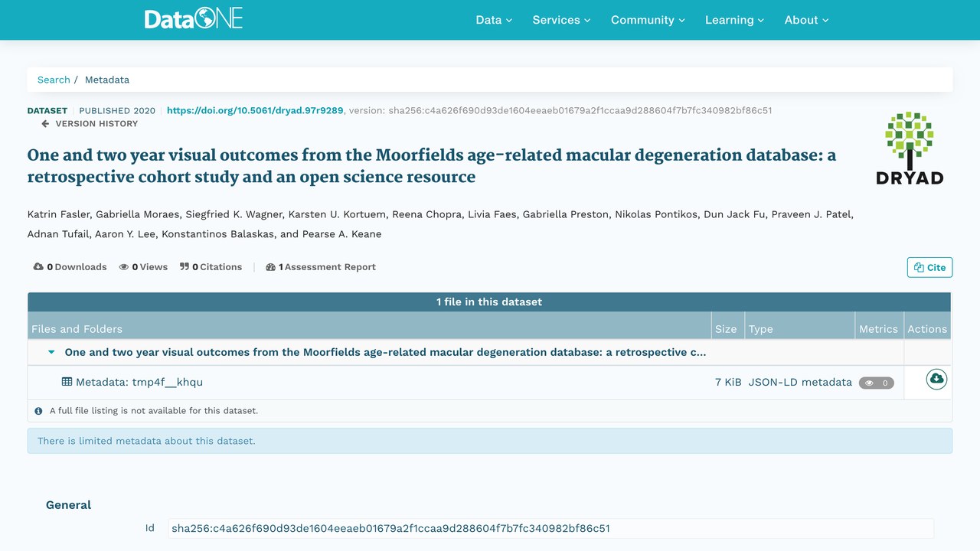Open the Data menu
The image size is (980, 551).
pos(494,20)
